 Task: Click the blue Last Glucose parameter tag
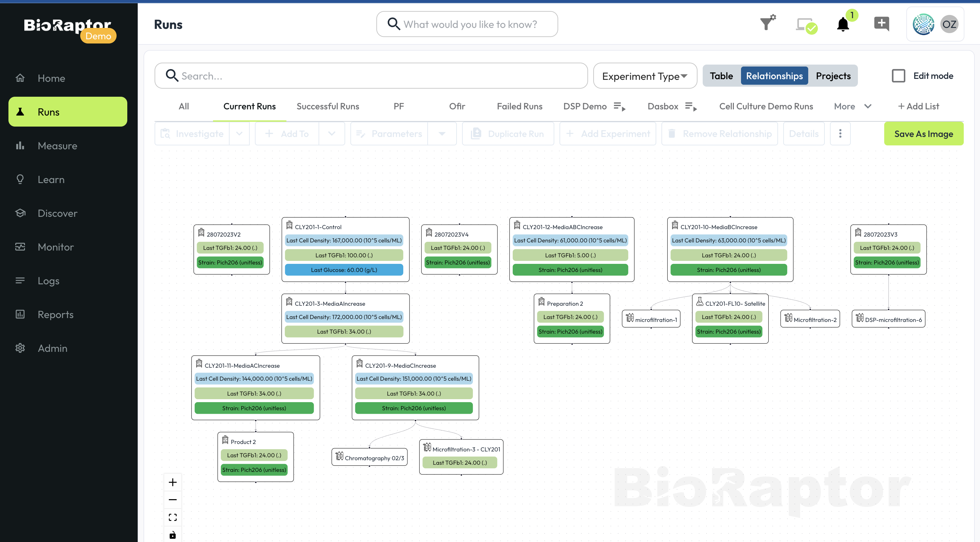click(x=344, y=270)
